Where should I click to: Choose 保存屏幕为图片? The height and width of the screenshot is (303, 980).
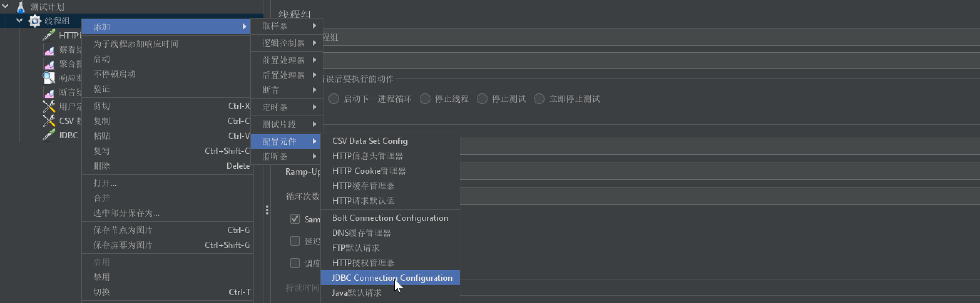167,245
